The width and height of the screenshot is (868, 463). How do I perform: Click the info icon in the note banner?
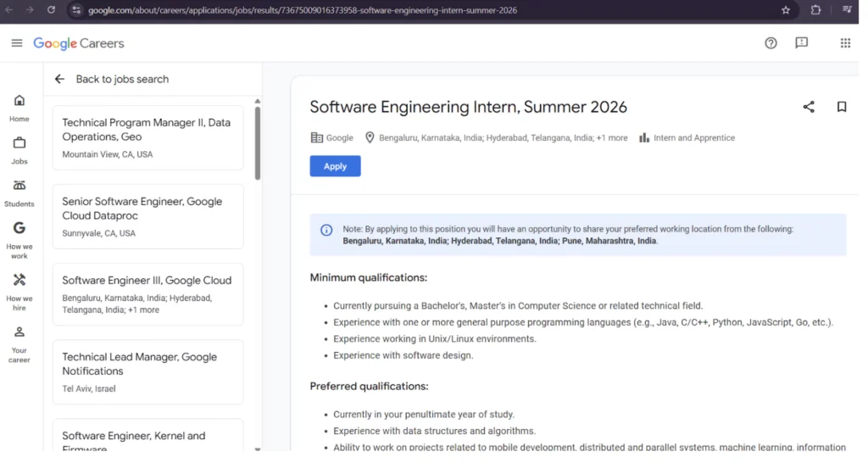[x=326, y=230]
